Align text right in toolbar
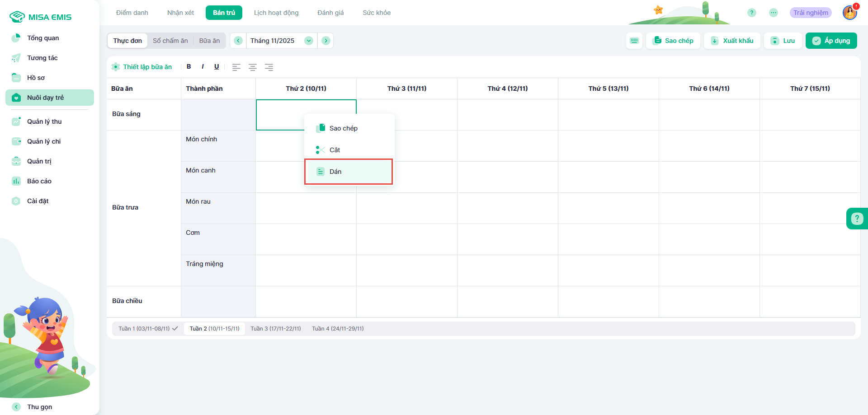The image size is (868, 415). pyautogui.click(x=269, y=67)
